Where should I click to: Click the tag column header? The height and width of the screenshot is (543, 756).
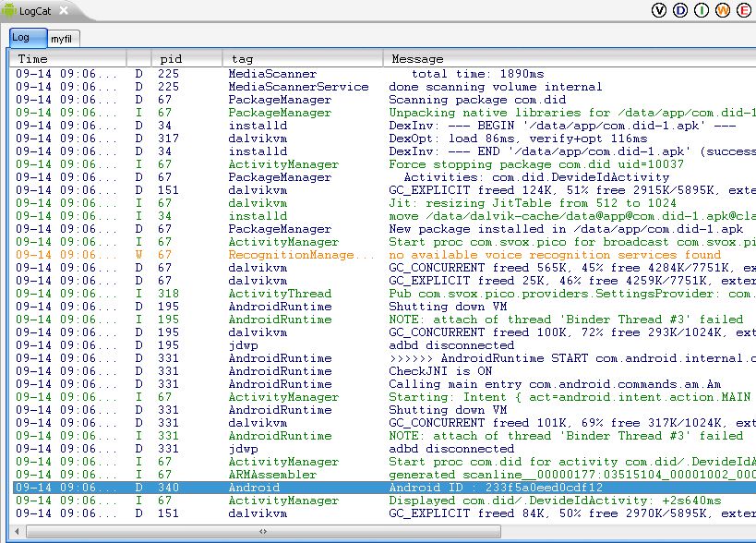tap(303, 59)
